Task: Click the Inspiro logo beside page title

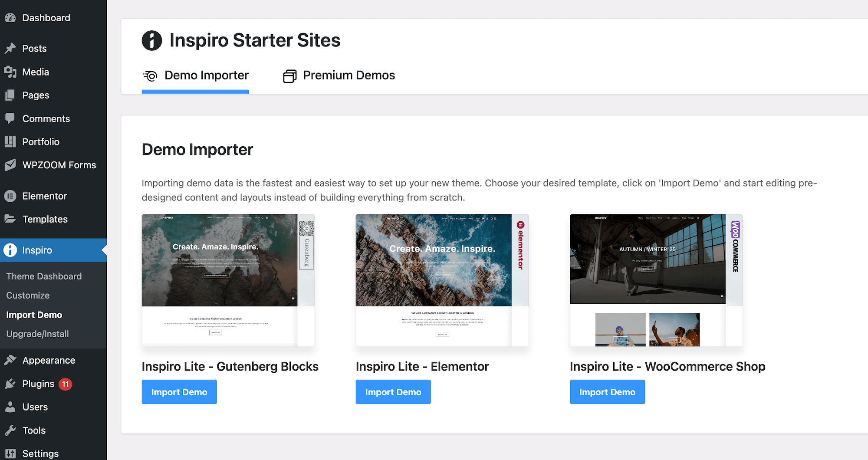Action: point(152,41)
